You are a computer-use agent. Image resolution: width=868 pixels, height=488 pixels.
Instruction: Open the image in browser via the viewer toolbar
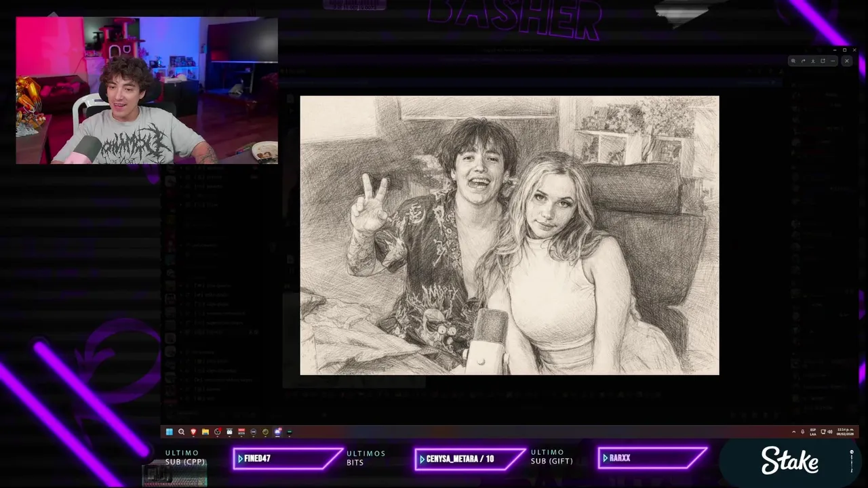823,61
